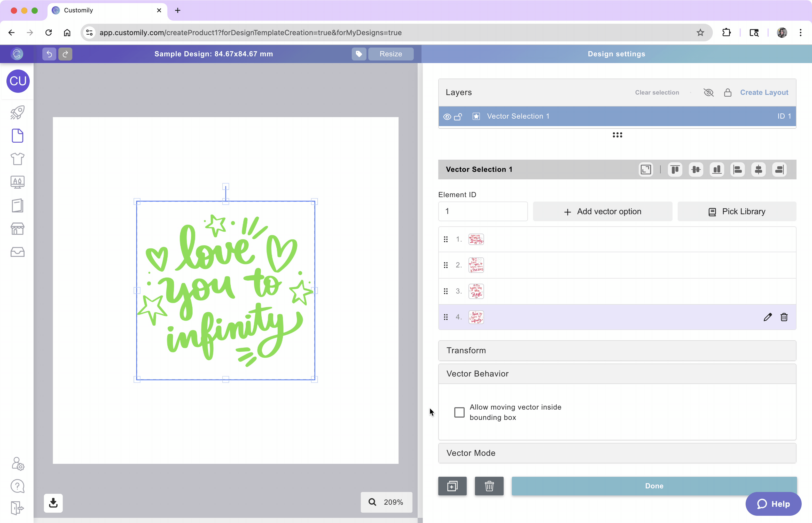Select vector option 2 thumbnail

point(476,265)
